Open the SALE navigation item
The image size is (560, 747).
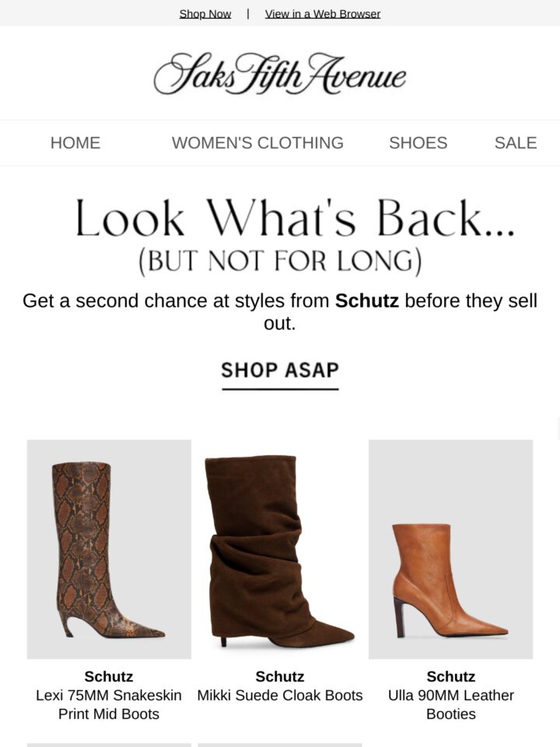(x=516, y=142)
